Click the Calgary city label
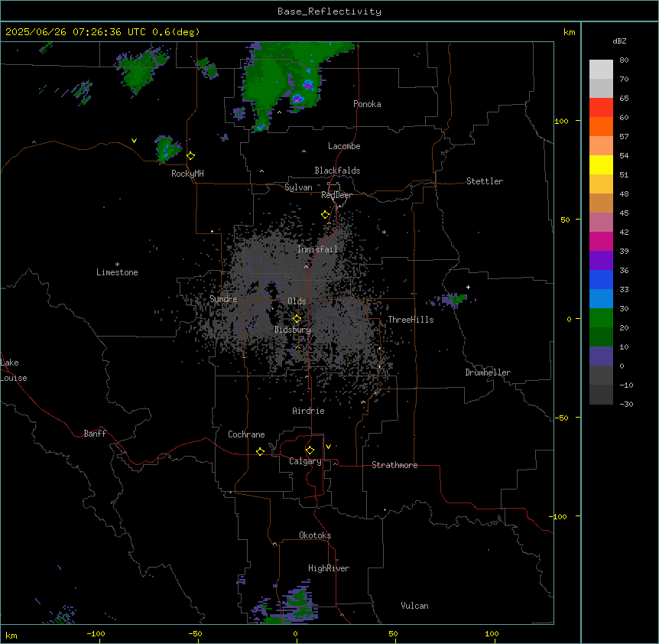The width and height of the screenshot is (659, 644). point(305,461)
